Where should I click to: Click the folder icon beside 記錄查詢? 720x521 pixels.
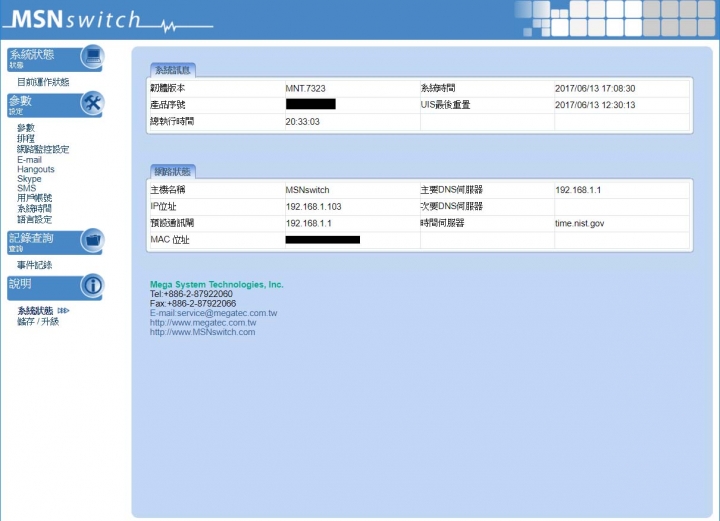92,240
